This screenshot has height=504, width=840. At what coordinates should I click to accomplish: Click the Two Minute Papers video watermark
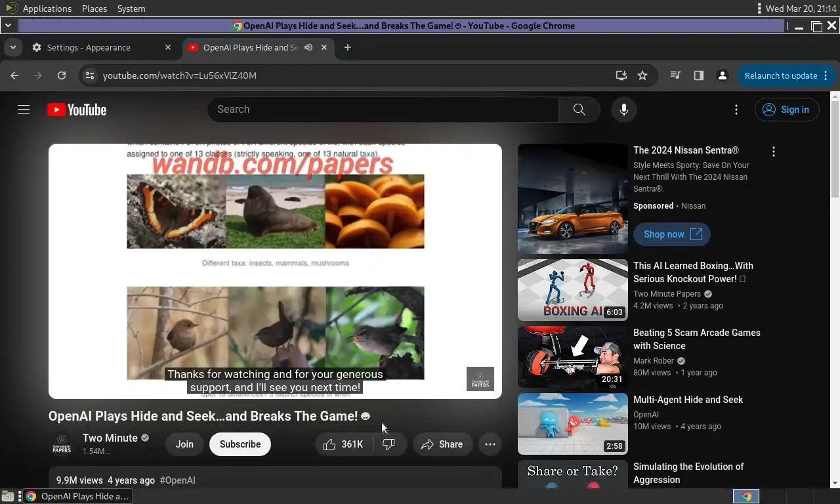480,379
